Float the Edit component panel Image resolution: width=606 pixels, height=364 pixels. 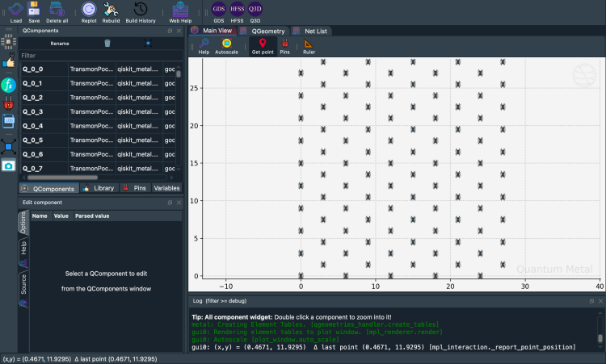tap(170, 203)
